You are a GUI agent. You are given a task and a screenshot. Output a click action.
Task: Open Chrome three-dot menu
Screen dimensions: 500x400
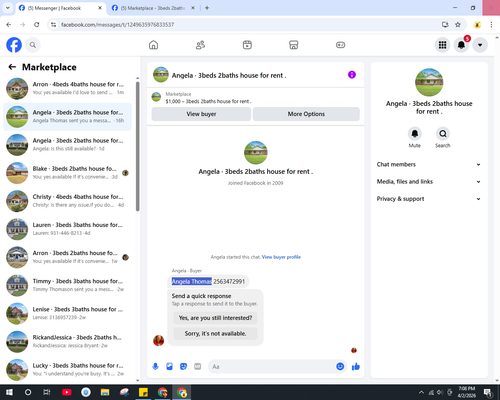pos(491,25)
